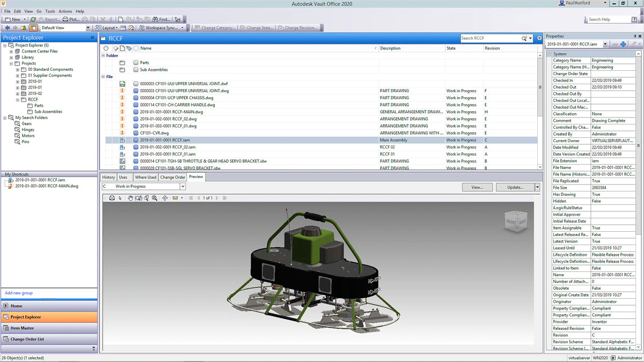Open the Default View dropdown
The width and height of the screenshot is (644, 362).
88,27
